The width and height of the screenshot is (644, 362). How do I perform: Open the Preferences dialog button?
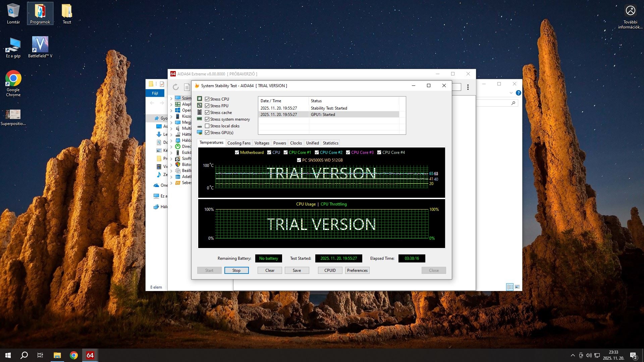(x=357, y=270)
